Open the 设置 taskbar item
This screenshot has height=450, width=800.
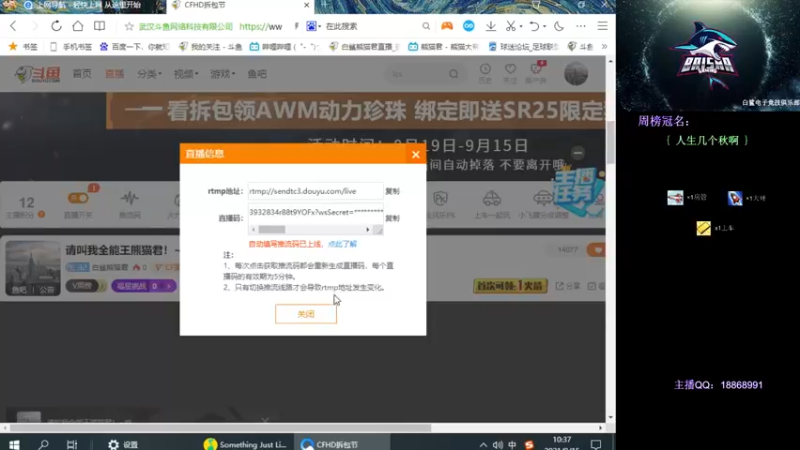[123, 444]
